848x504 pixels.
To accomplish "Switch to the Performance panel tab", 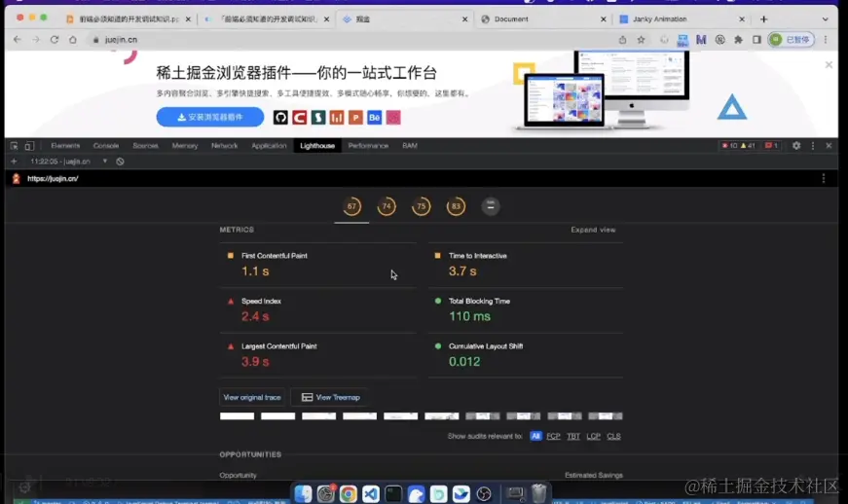I will tap(368, 146).
